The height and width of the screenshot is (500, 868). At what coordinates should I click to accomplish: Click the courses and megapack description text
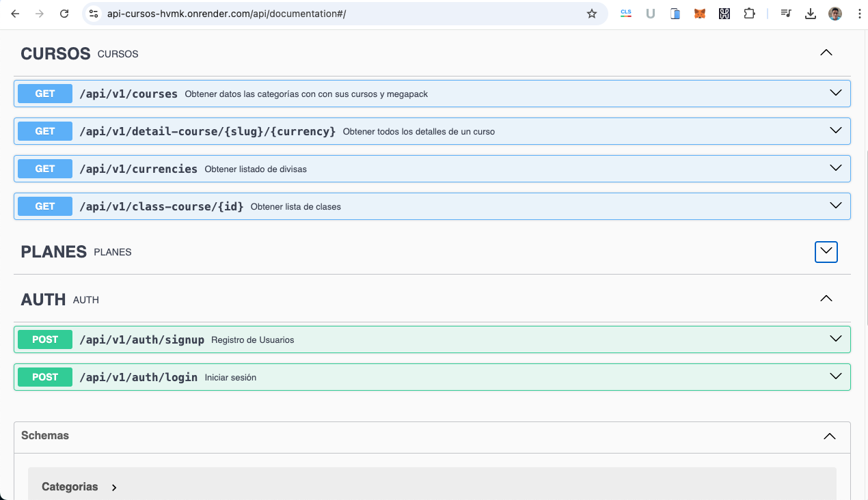tap(306, 94)
